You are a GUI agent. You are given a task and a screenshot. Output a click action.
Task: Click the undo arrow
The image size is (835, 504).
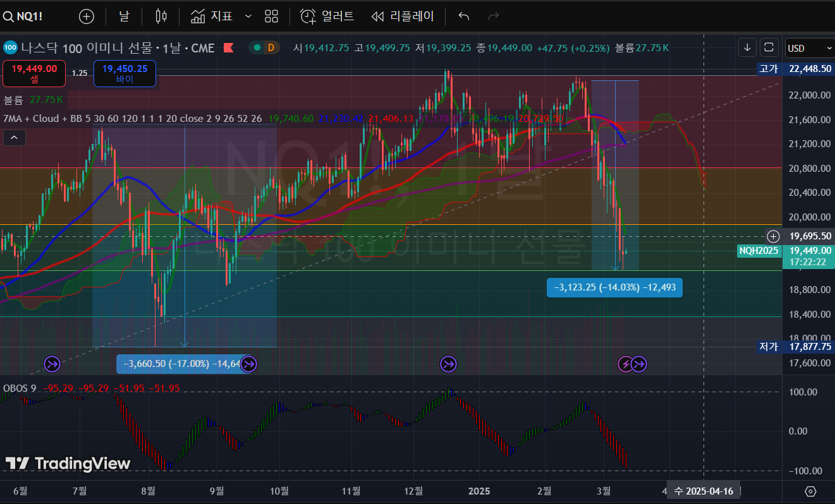[464, 16]
